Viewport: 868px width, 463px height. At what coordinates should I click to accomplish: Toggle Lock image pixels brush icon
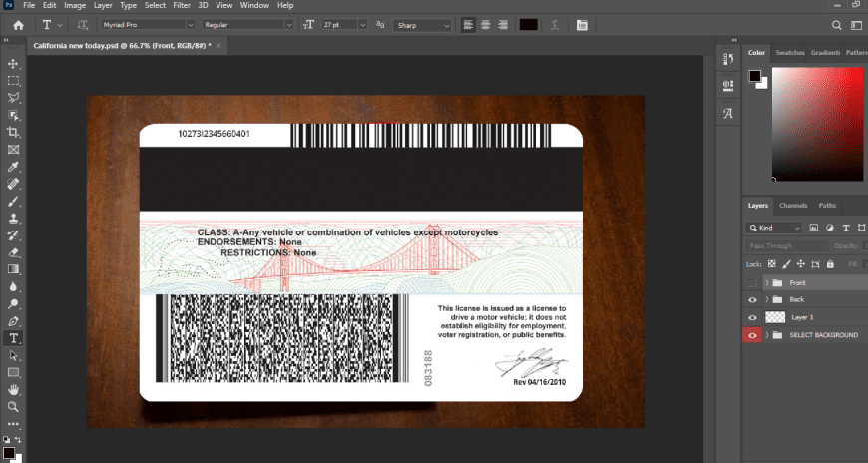(x=786, y=264)
